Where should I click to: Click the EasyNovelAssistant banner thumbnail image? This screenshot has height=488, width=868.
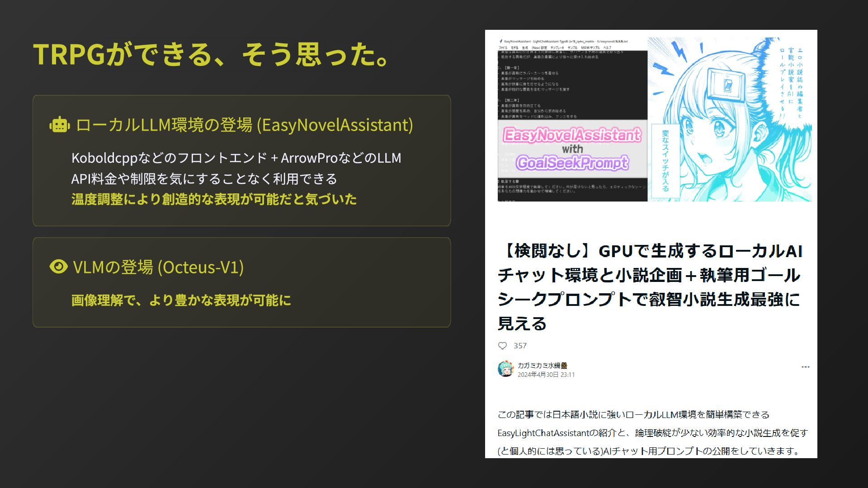(654, 119)
